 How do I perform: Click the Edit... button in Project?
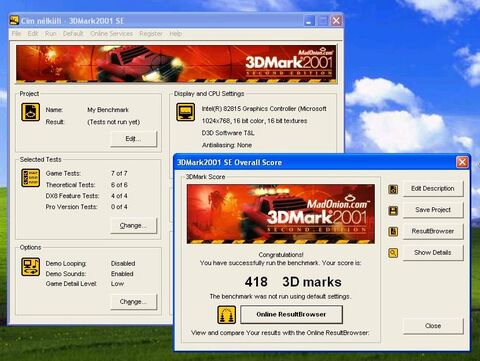click(x=133, y=139)
